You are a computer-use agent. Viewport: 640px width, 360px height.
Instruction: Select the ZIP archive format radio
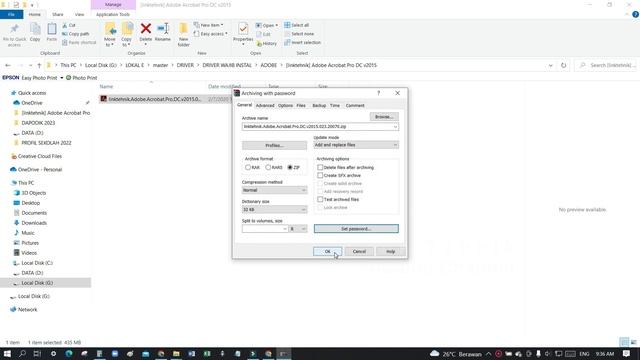290,167
